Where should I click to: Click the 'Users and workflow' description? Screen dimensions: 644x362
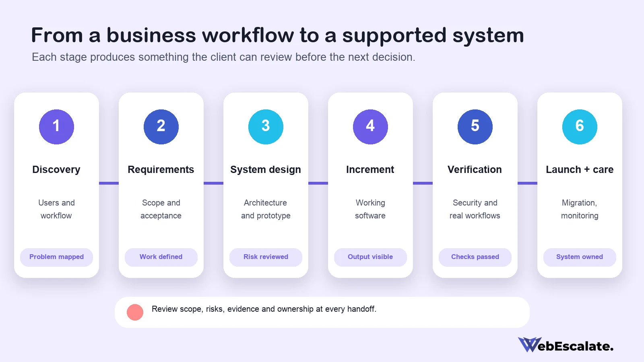pyautogui.click(x=56, y=209)
